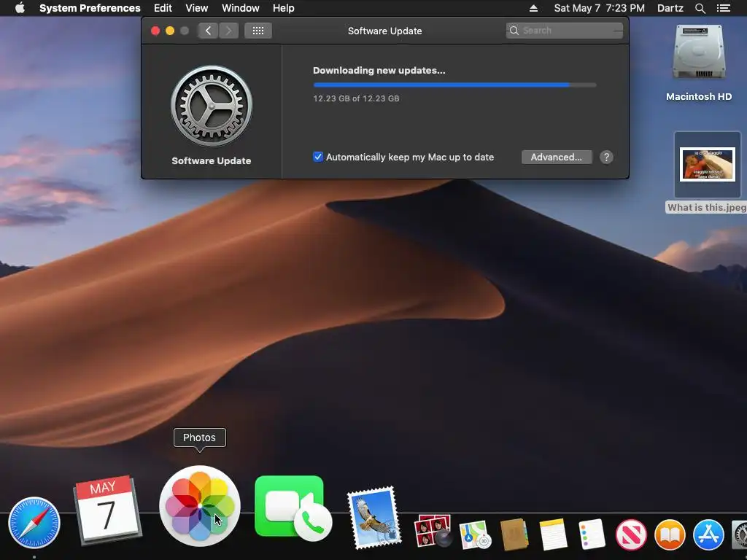Open Maps in the Dock
The width and height of the screenshot is (747, 560).
(475, 534)
